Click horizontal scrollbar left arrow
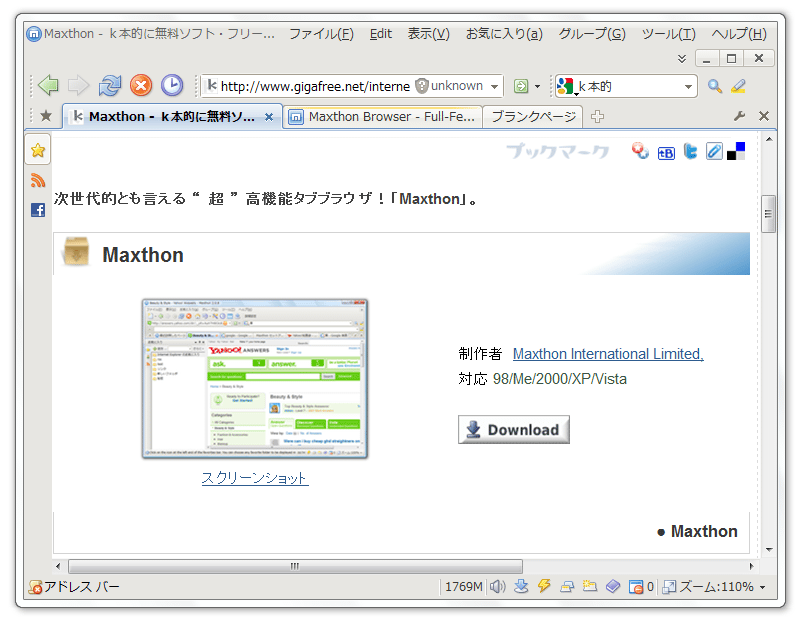800x623 pixels. click(x=58, y=566)
